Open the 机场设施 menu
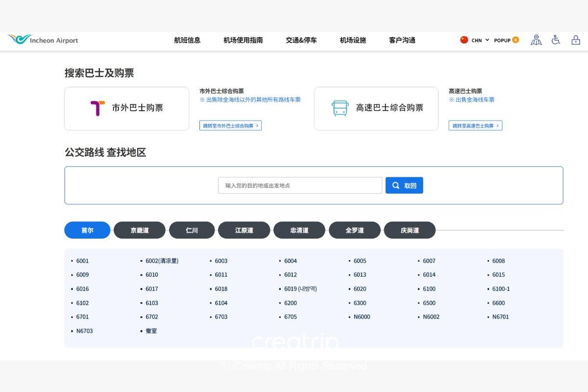The width and height of the screenshot is (588, 392). 353,40
